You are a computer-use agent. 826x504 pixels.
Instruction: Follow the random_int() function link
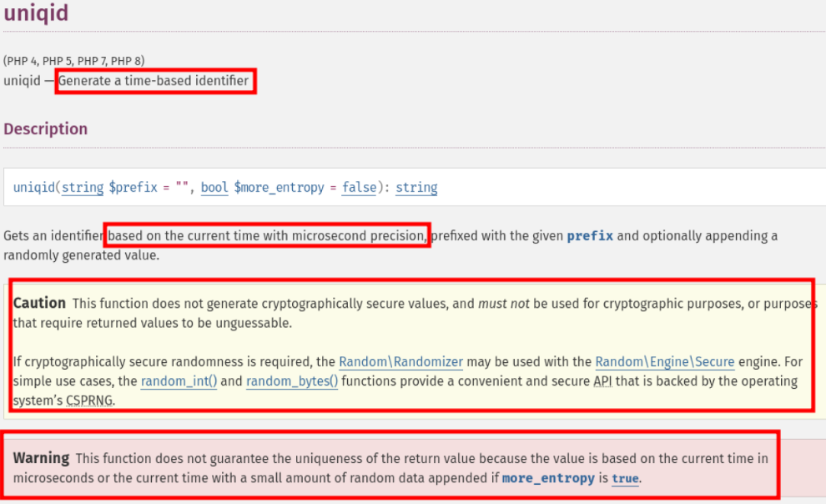179,381
